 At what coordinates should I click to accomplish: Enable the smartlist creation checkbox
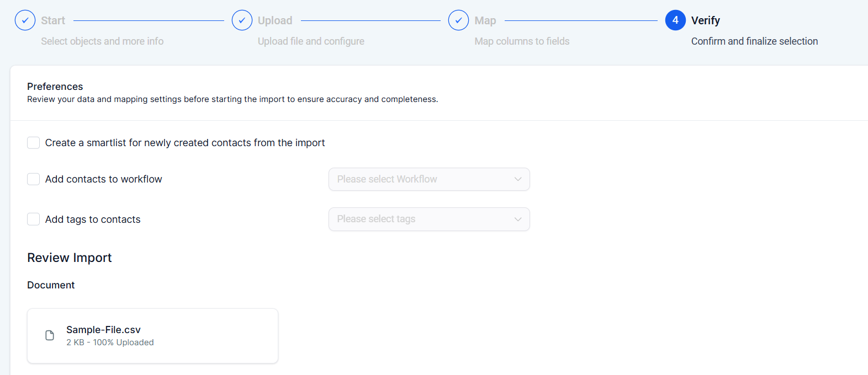[34, 143]
